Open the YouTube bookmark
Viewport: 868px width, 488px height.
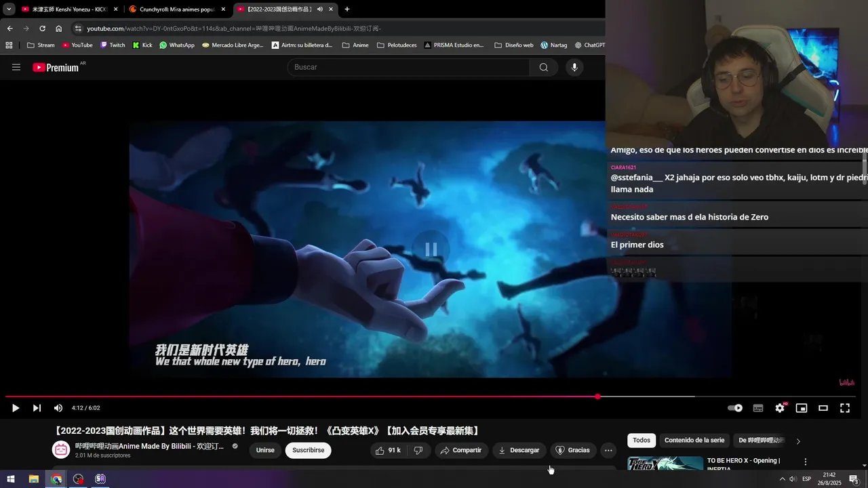(x=77, y=45)
